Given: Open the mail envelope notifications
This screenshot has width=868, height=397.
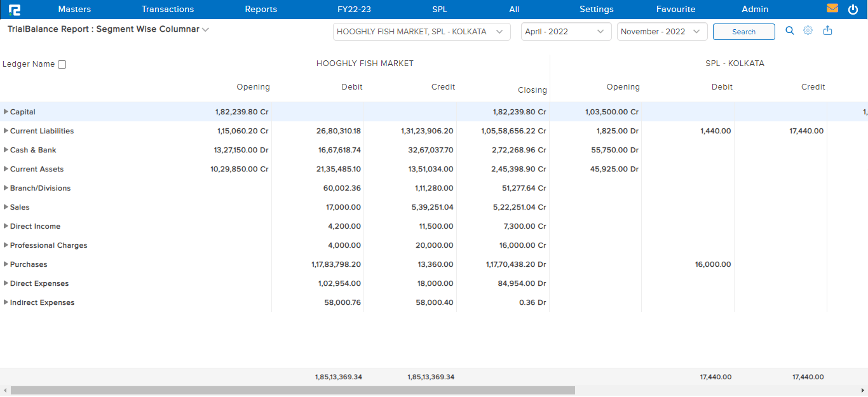Looking at the screenshot, I should pyautogui.click(x=832, y=9).
